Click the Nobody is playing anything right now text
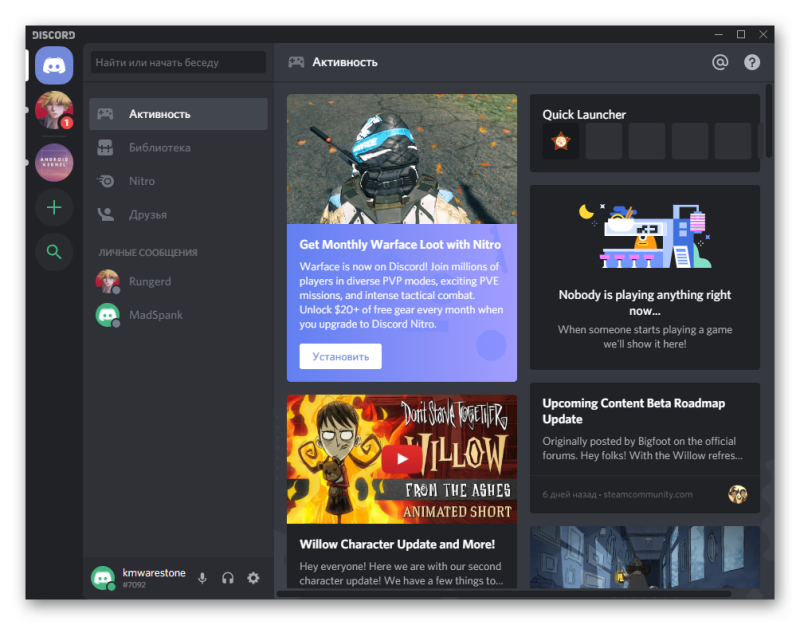The height and width of the screenshot is (625, 800). (645, 303)
